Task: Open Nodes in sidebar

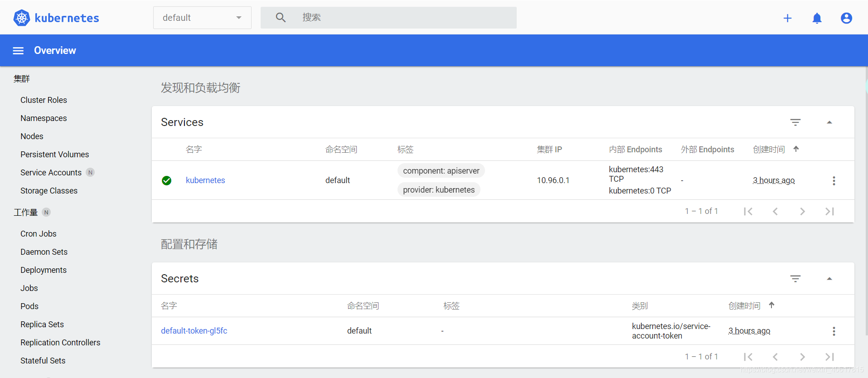Action: point(32,136)
